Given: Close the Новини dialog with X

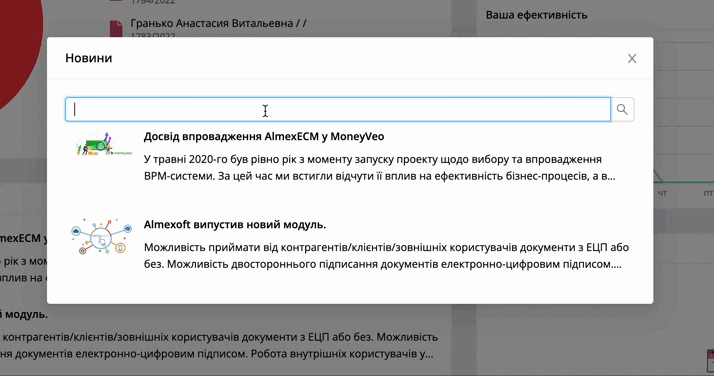Looking at the screenshot, I should pyautogui.click(x=632, y=59).
